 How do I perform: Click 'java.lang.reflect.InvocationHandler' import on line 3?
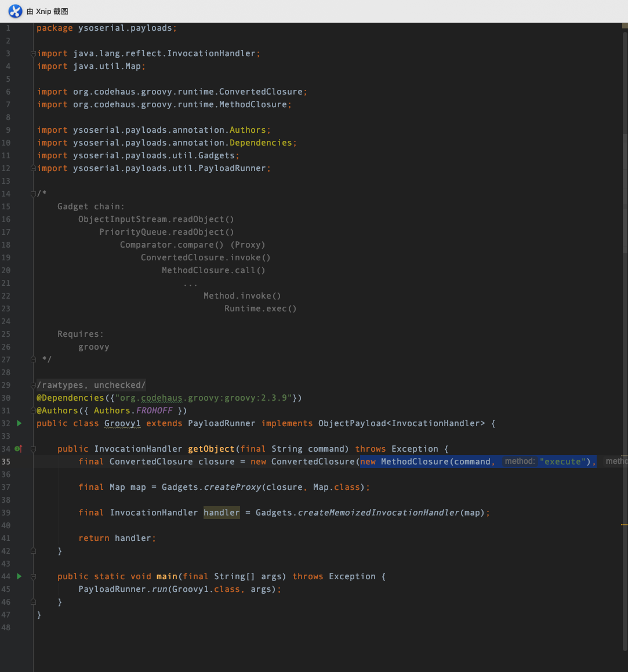164,53
